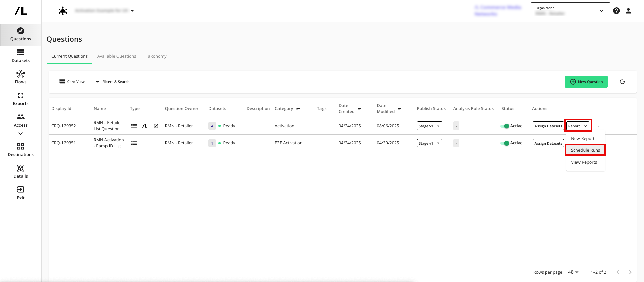Image resolution: width=644 pixels, height=282 pixels.
Task: Open the Exports sidebar section
Action: pyautogui.click(x=20, y=99)
